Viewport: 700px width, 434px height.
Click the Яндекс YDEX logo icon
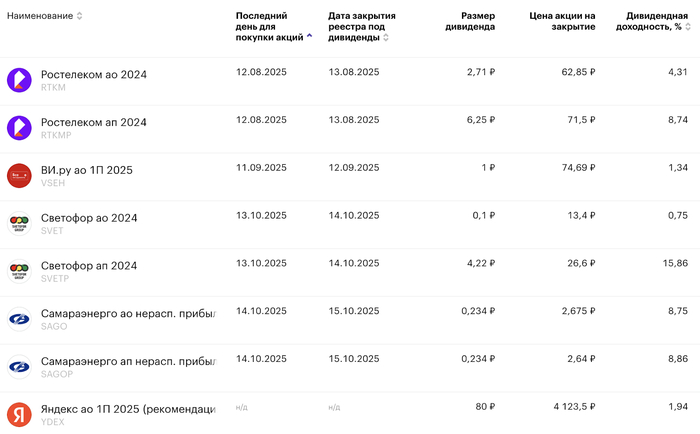pos(20,414)
